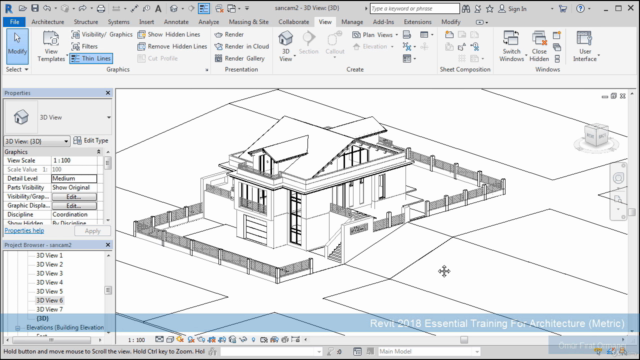
Task: Click the view horizontal scrollbar thumb
Action: pyautogui.click(x=464, y=340)
